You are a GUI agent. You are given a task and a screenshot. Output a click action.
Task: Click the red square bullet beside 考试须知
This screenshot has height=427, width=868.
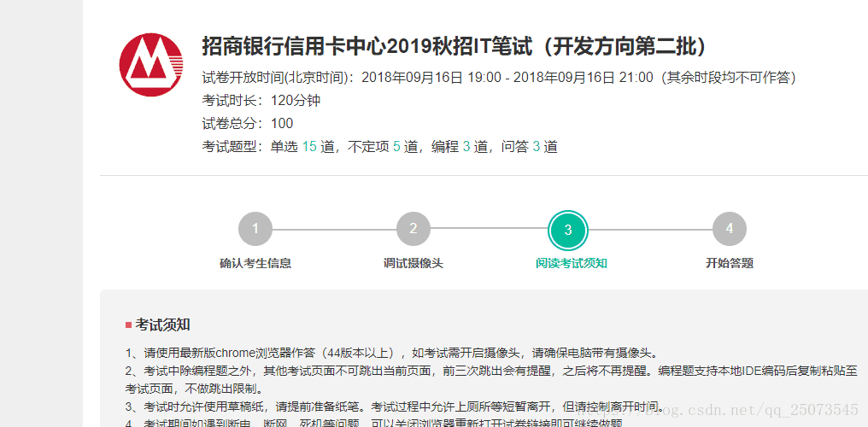pyautogui.click(x=128, y=325)
